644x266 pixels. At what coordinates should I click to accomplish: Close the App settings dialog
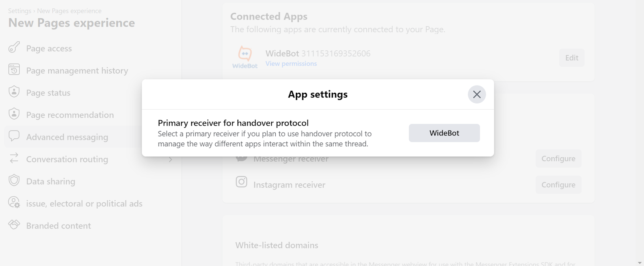pyautogui.click(x=477, y=94)
